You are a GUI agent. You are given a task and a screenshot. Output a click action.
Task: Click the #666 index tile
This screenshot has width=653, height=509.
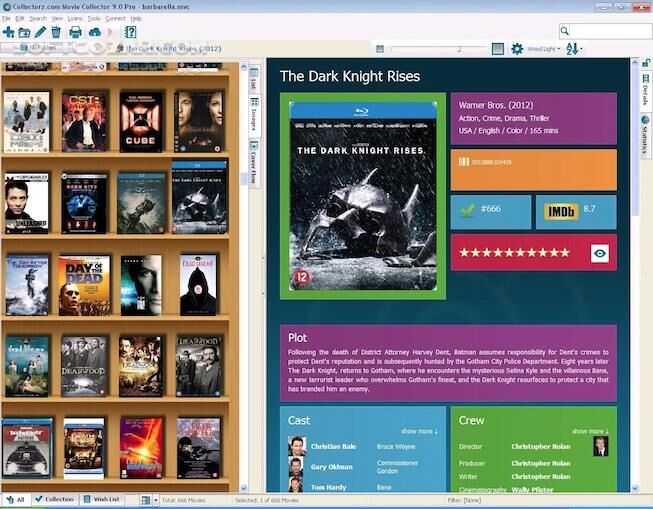tap(491, 212)
